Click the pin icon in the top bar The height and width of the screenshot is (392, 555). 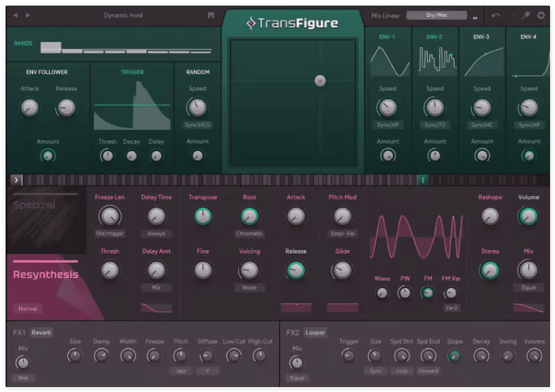click(x=526, y=15)
